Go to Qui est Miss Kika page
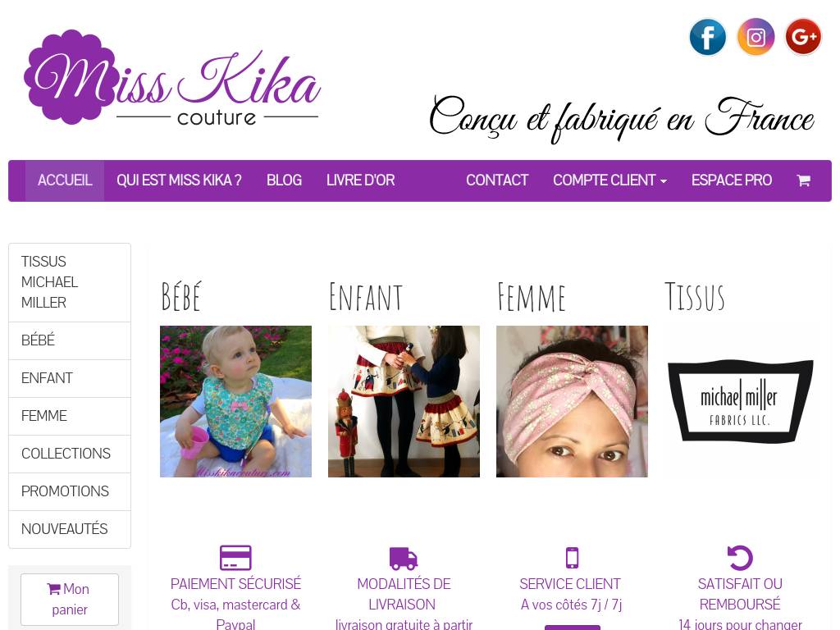Screen dimensions: 840x630 [x=179, y=180]
